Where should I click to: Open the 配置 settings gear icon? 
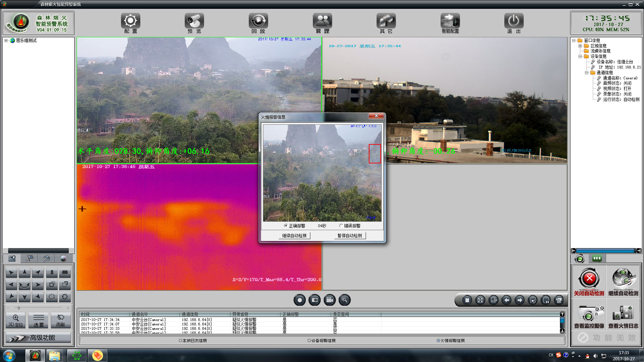(130, 21)
